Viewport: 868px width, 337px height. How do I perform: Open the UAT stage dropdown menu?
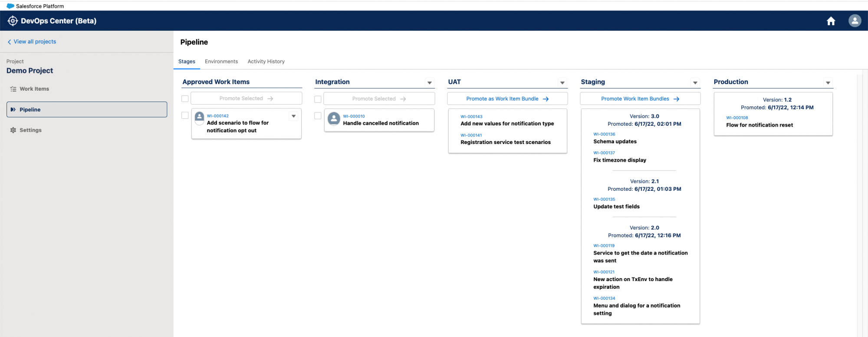click(x=562, y=82)
